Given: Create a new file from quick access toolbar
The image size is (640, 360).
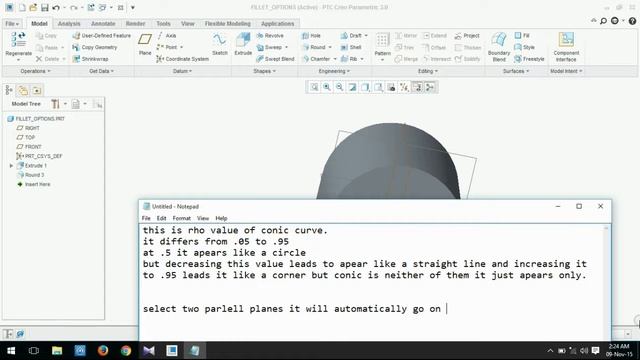Looking at the screenshot, I should 22,7.
